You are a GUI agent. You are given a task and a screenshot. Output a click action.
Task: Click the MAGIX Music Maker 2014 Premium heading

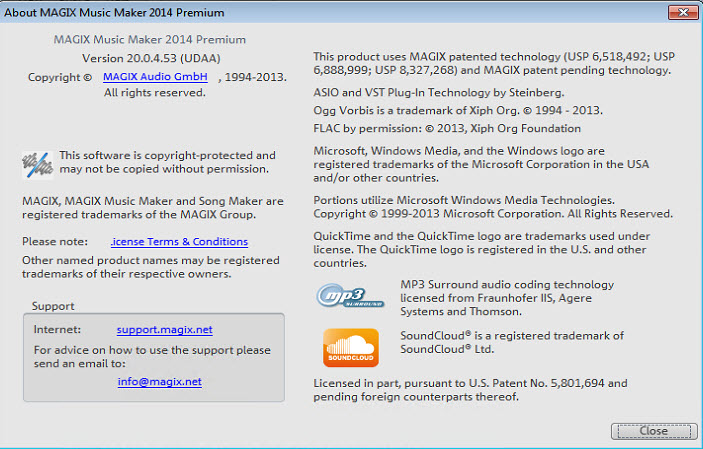coord(150,39)
